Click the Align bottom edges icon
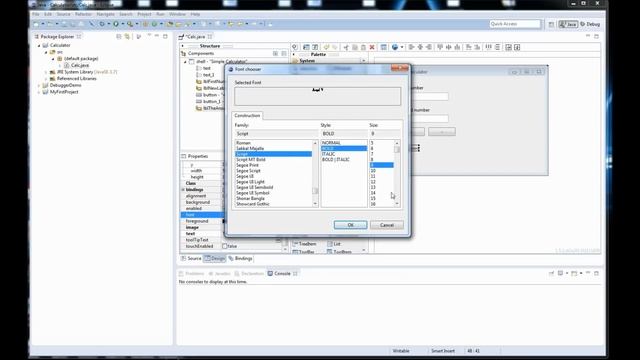The height and width of the screenshot is (360, 640). pyautogui.click(x=457, y=47)
